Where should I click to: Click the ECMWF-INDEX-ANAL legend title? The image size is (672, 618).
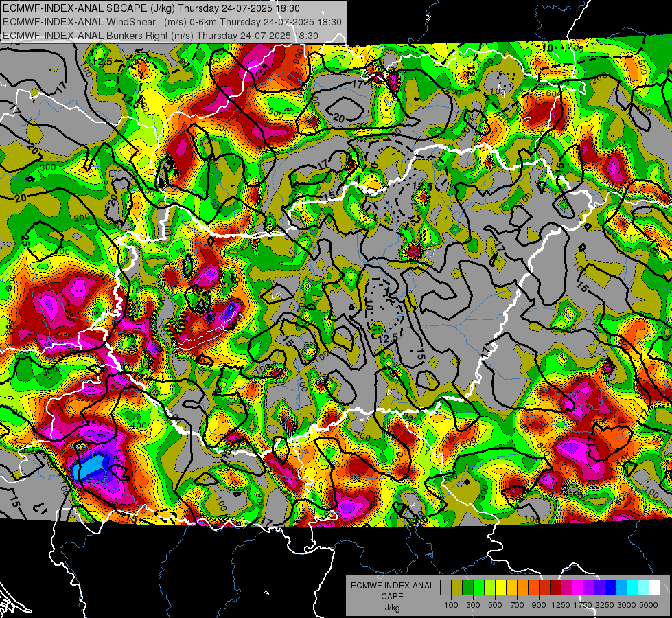coord(392,586)
